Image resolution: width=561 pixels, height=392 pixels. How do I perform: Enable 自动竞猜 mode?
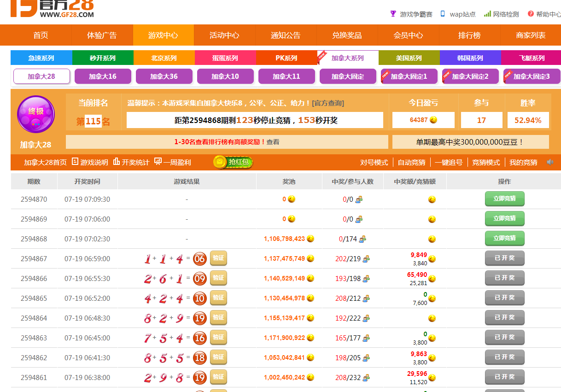(411, 162)
